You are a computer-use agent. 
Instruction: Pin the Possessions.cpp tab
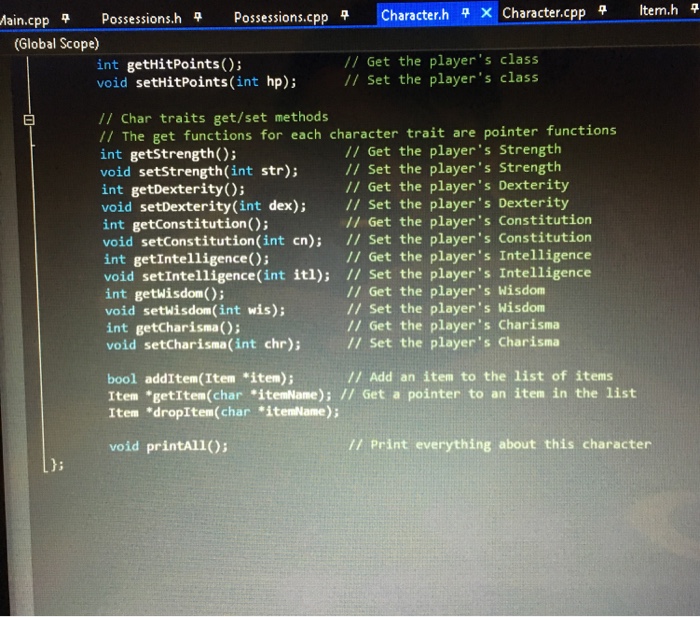tap(344, 15)
